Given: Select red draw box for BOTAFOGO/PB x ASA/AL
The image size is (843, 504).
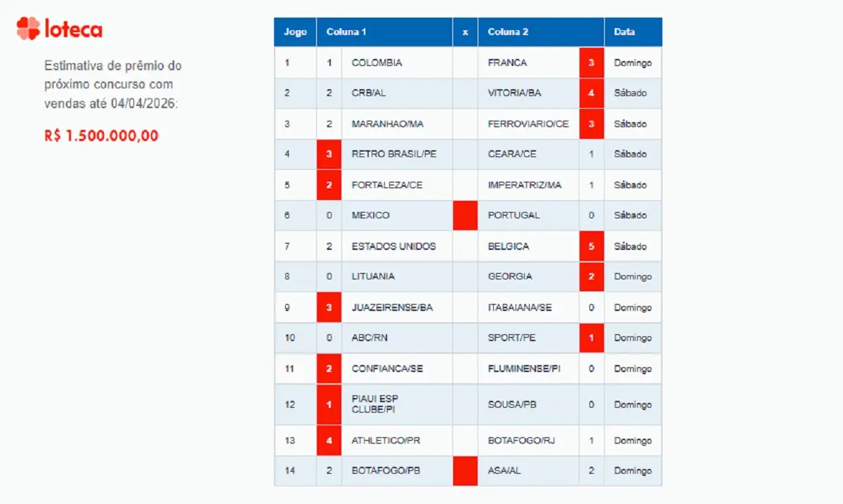Looking at the screenshot, I should (x=465, y=471).
